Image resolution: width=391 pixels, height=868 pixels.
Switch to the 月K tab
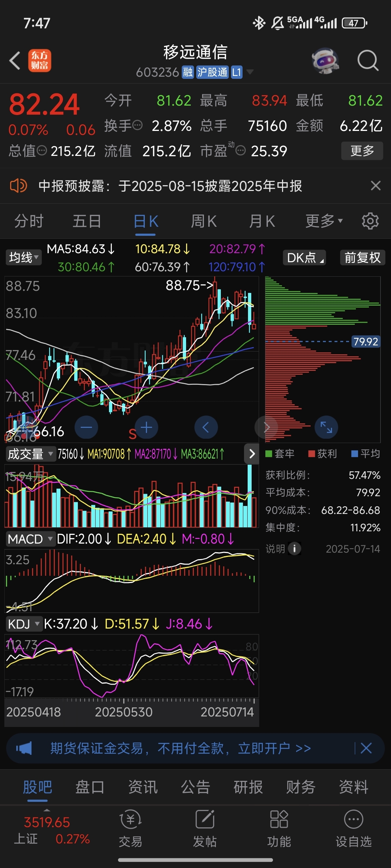tap(262, 221)
